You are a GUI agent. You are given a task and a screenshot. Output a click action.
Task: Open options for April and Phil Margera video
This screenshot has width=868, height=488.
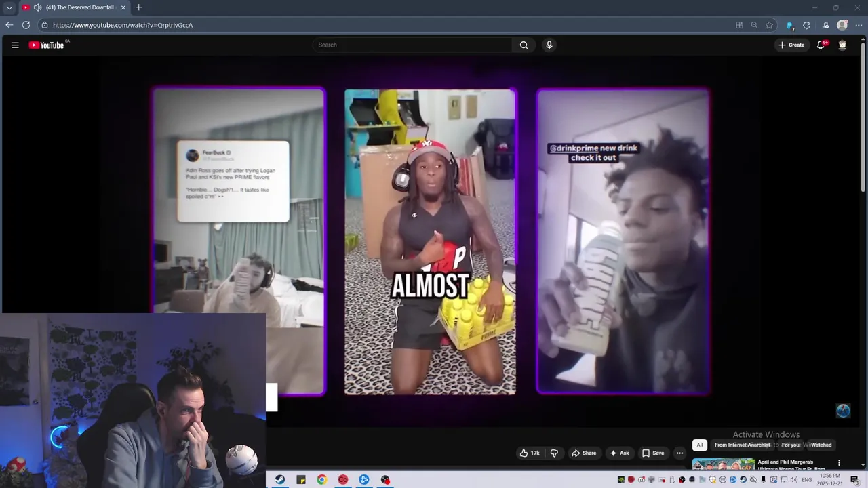[x=839, y=463]
